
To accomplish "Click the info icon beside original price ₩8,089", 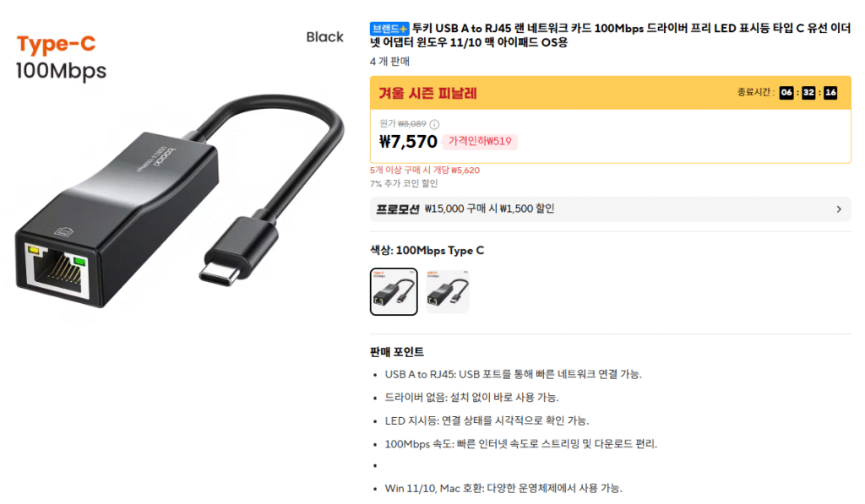I will [434, 124].
